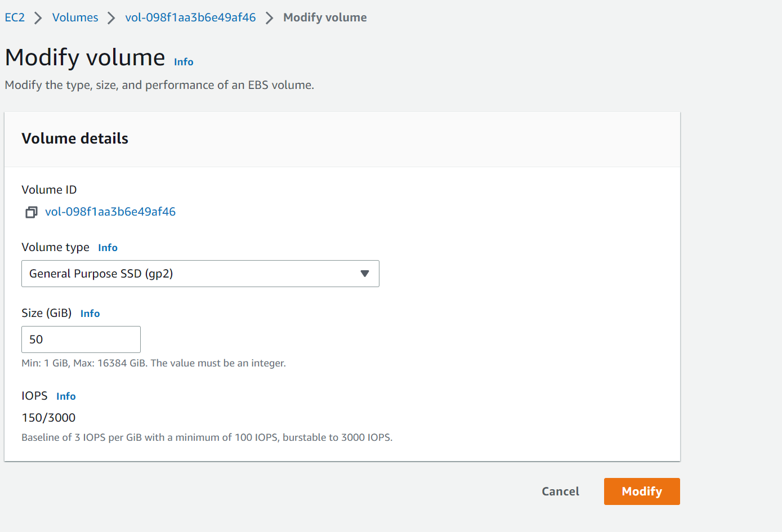
Task: Click Info next to Size (GiB)
Action: pos(90,313)
